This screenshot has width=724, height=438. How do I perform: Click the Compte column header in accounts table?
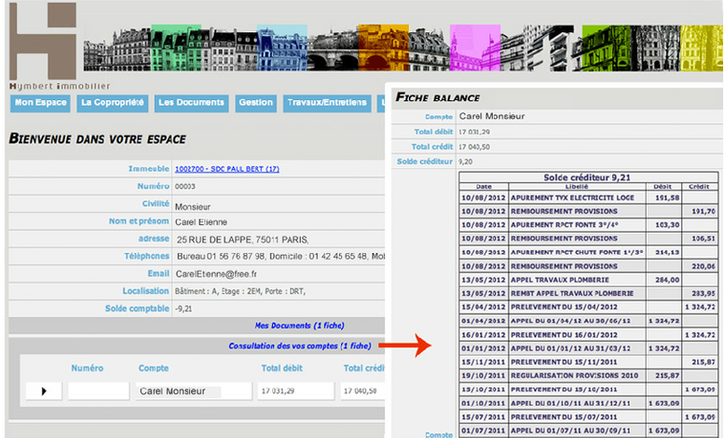(x=153, y=368)
